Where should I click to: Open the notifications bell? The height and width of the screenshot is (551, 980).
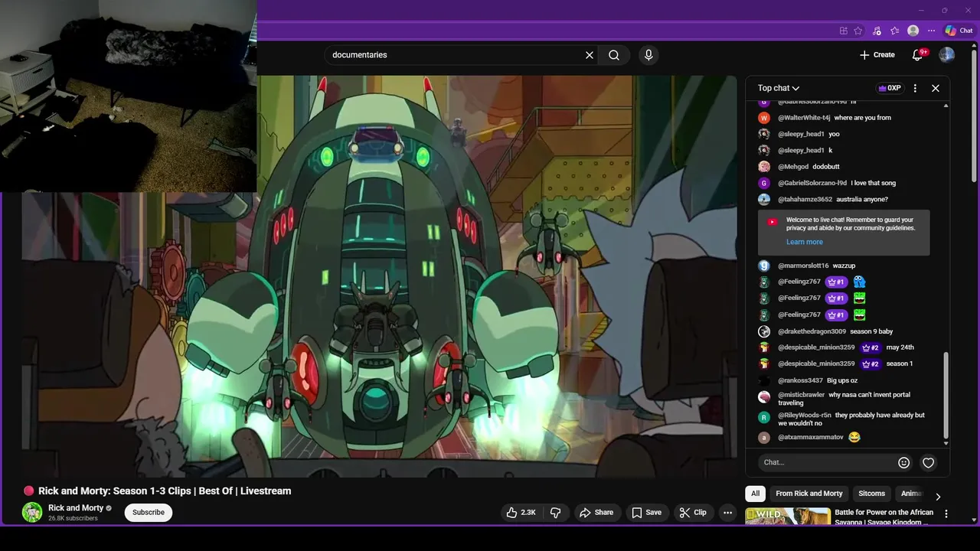[x=918, y=55]
